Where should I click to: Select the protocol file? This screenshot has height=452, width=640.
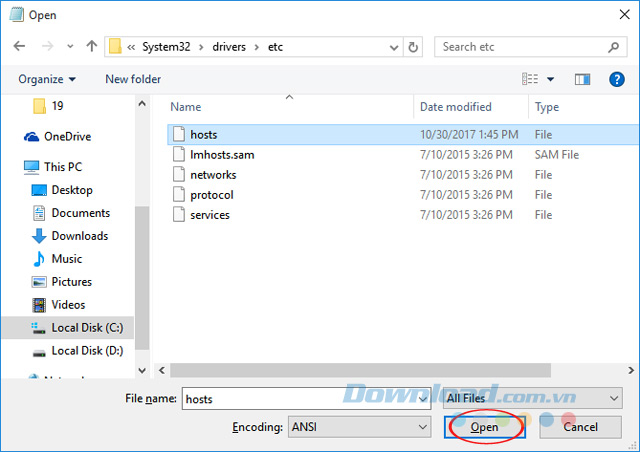click(403, 195)
